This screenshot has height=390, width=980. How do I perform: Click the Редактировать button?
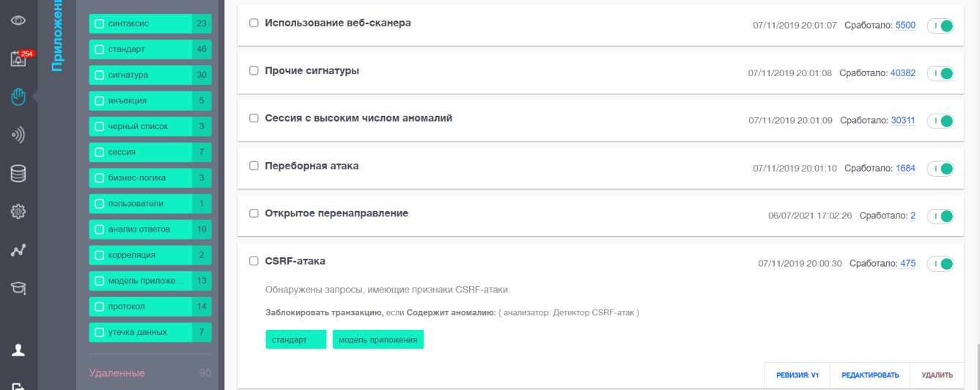870,375
